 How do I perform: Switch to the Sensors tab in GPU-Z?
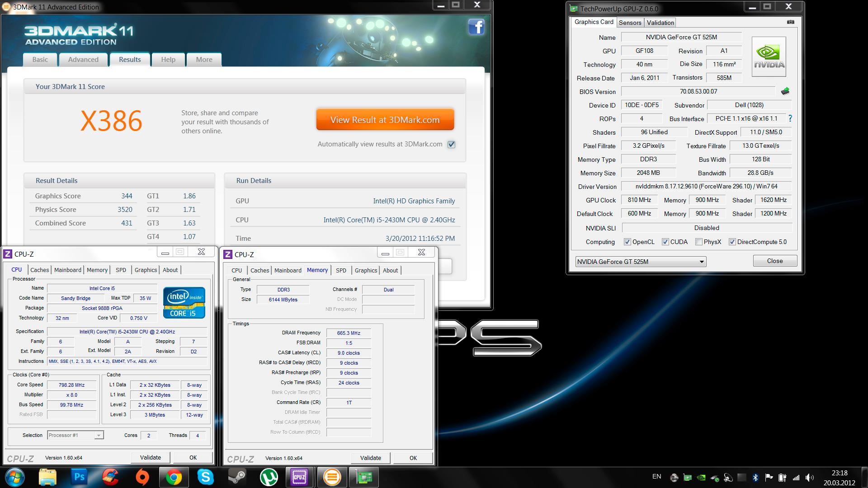(630, 23)
